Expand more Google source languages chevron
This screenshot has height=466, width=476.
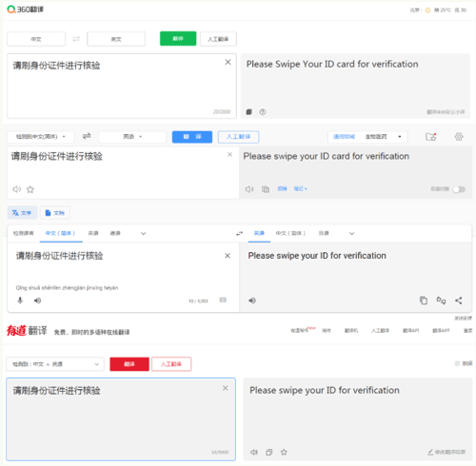click(143, 234)
